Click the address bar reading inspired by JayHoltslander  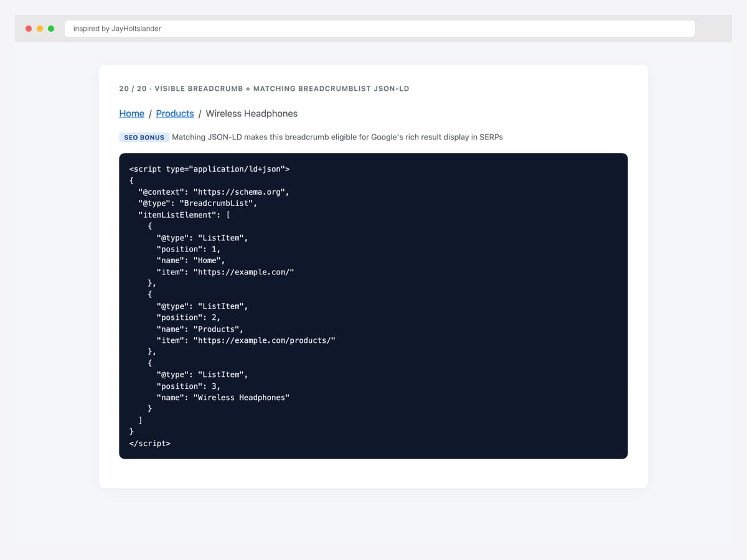380,29
